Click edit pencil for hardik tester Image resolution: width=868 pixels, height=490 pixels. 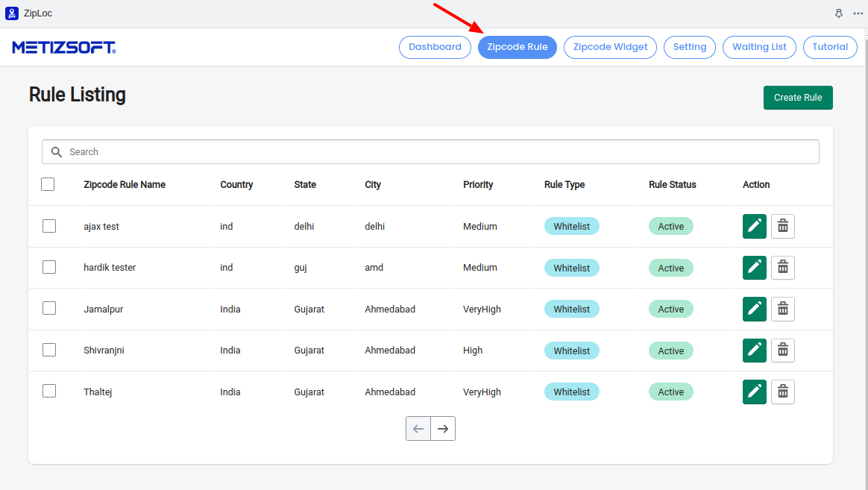pyautogui.click(x=754, y=268)
